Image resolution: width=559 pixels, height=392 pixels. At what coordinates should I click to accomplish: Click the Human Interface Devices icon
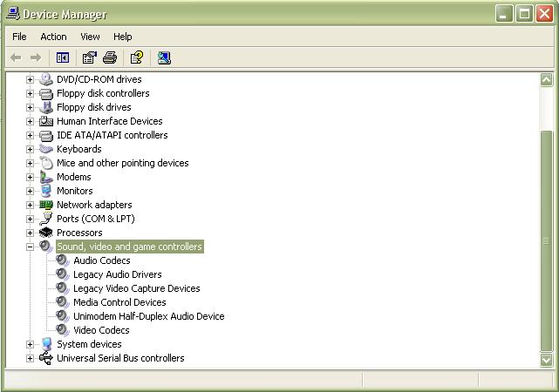(46, 121)
